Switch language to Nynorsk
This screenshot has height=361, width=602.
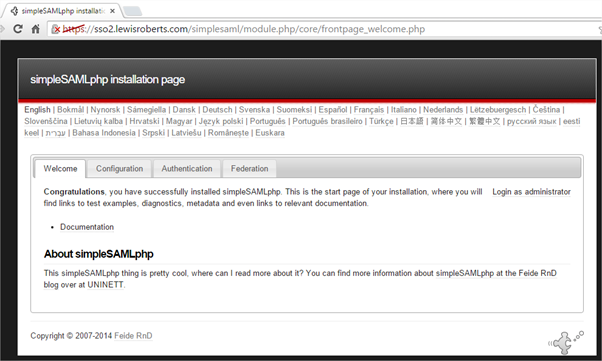tap(105, 110)
